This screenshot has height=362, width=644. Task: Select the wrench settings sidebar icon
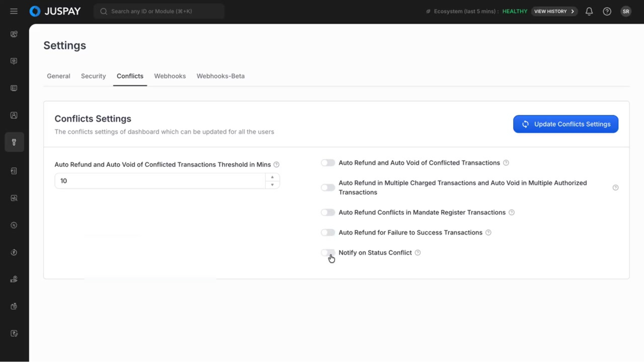(x=14, y=142)
